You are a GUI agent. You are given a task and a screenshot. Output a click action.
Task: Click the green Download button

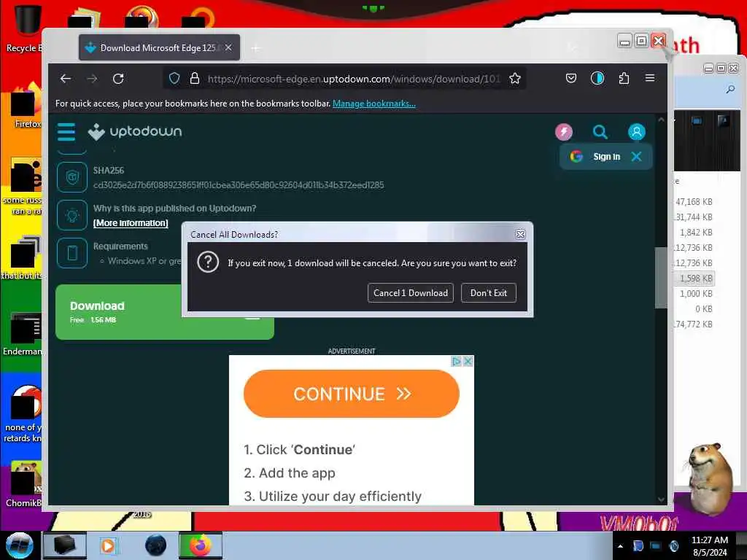(164, 312)
